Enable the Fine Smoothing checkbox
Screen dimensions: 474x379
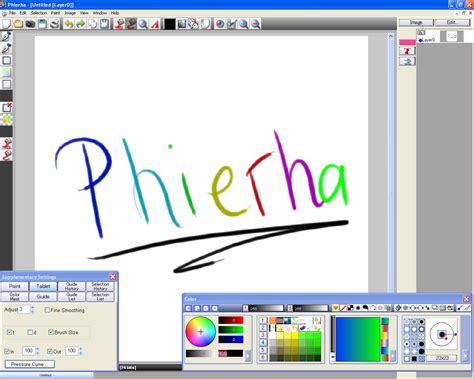click(x=47, y=310)
